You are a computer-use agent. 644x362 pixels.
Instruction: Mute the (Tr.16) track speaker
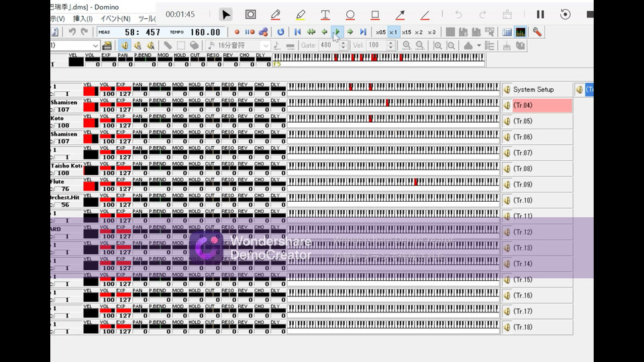click(x=507, y=296)
